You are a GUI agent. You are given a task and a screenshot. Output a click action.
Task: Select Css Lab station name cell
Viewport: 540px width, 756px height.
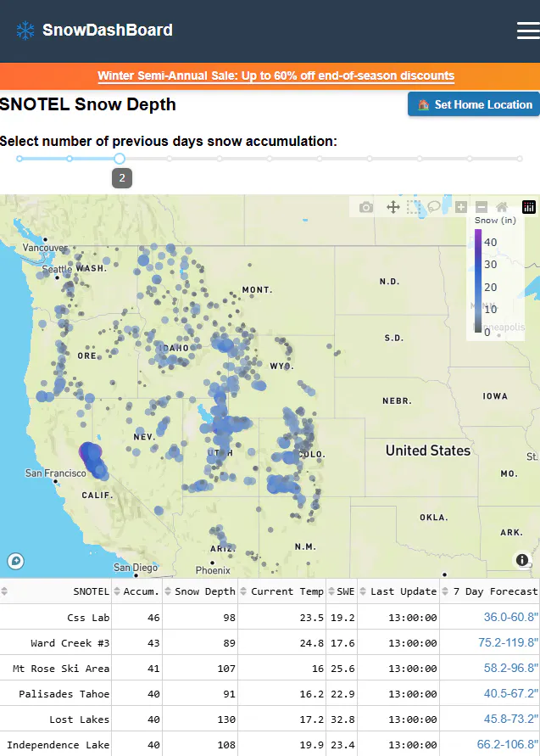56,617
